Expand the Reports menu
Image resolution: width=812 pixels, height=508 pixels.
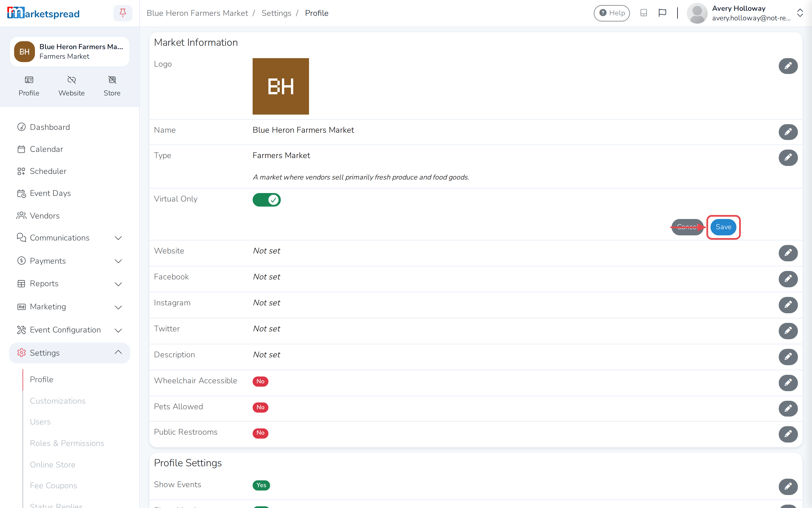point(69,284)
